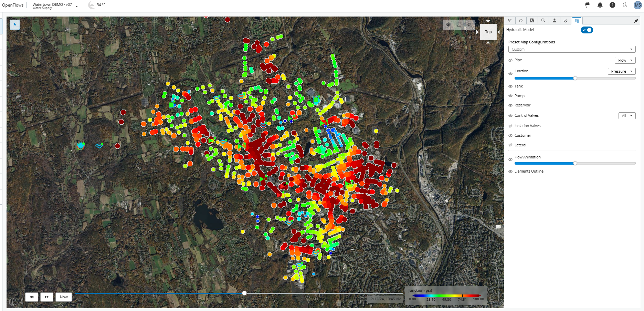Open the flag notifications icon in header
Image resolution: width=644 pixels, height=311 pixels.
[587, 5]
